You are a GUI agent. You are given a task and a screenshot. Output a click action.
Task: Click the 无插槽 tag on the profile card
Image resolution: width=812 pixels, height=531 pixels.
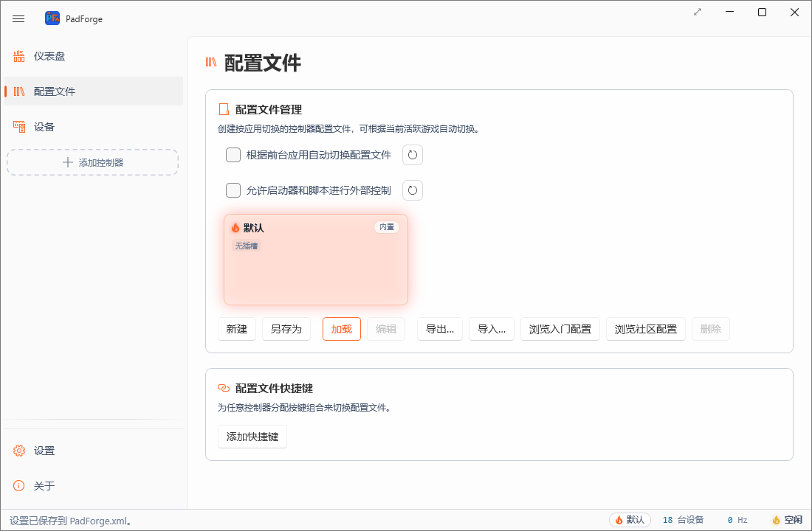pos(247,246)
